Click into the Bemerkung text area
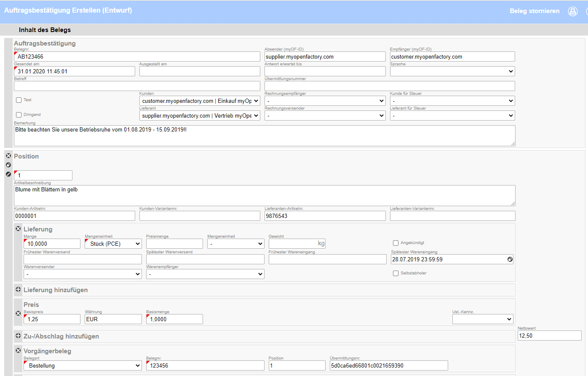Screen dimensions: 588x376 [x=265, y=136]
